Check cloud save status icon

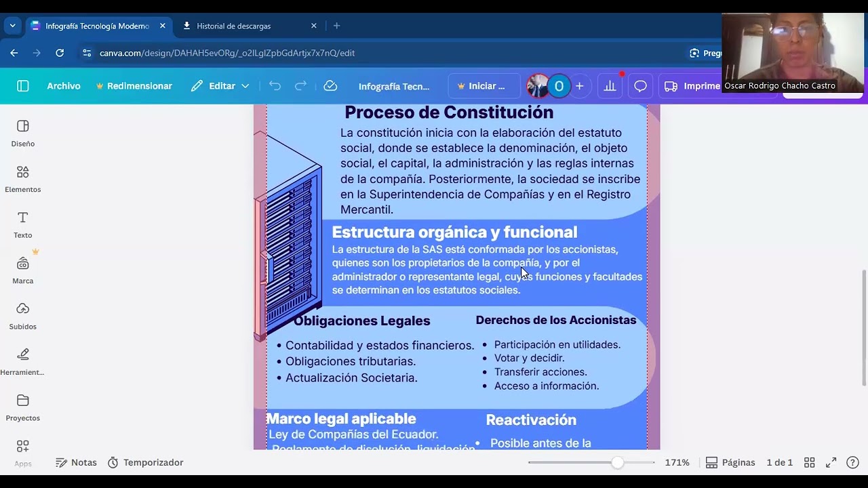click(330, 86)
